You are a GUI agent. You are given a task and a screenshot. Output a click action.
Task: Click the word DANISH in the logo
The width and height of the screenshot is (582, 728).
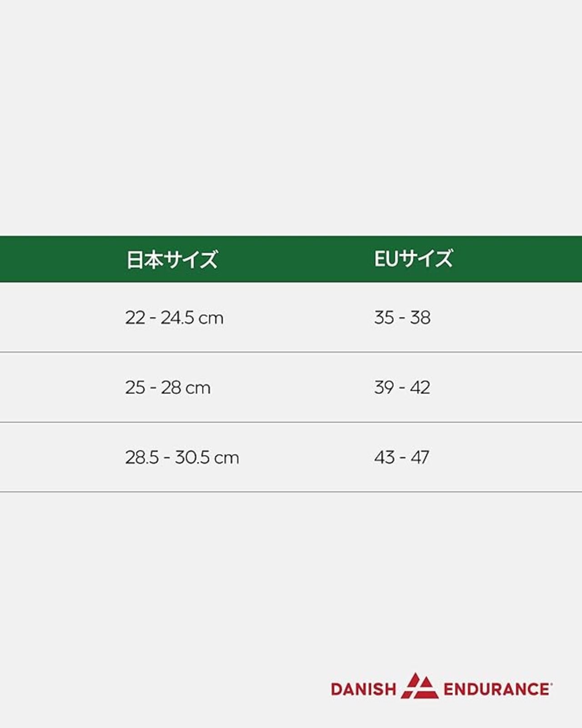(x=363, y=689)
